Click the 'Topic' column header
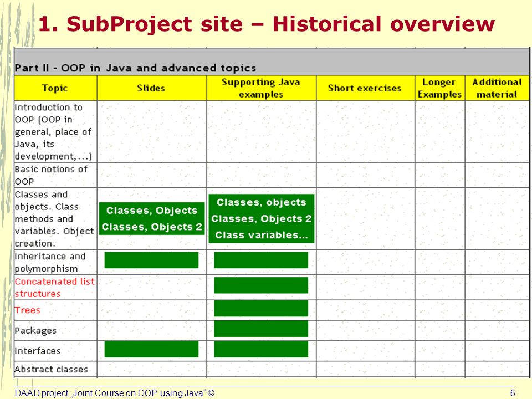 (x=55, y=88)
